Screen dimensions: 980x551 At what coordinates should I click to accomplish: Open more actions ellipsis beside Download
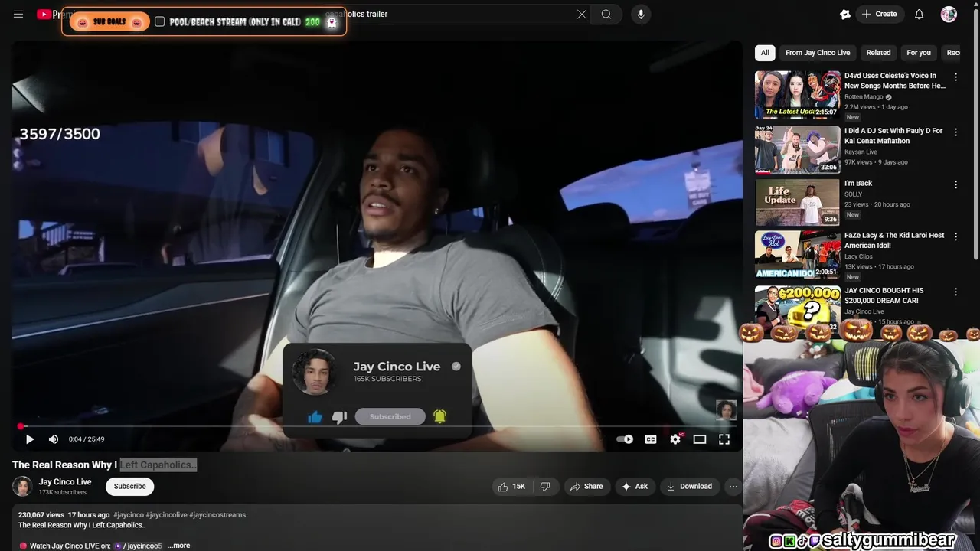coord(733,487)
